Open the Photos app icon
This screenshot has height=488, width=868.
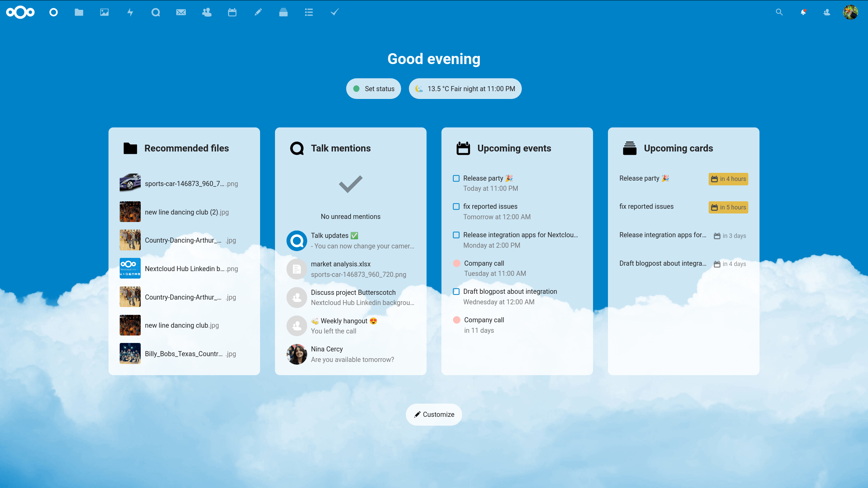[104, 12]
